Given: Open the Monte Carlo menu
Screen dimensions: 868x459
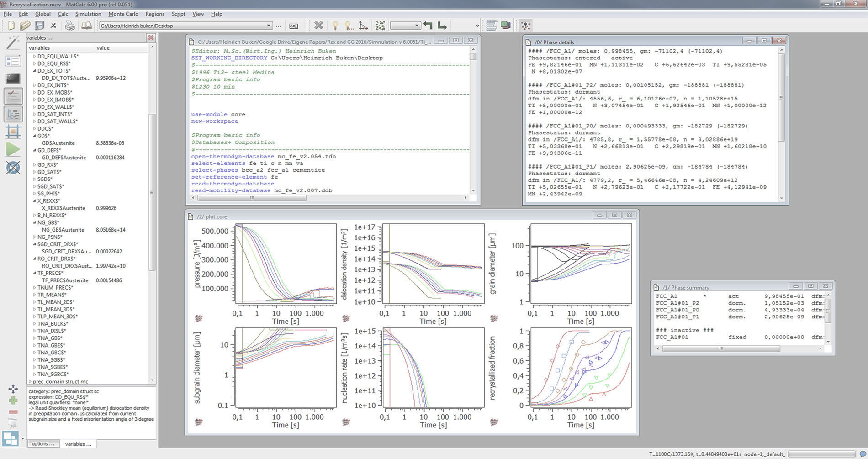Looking at the screenshot, I should pyautogui.click(x=122, y=14).
